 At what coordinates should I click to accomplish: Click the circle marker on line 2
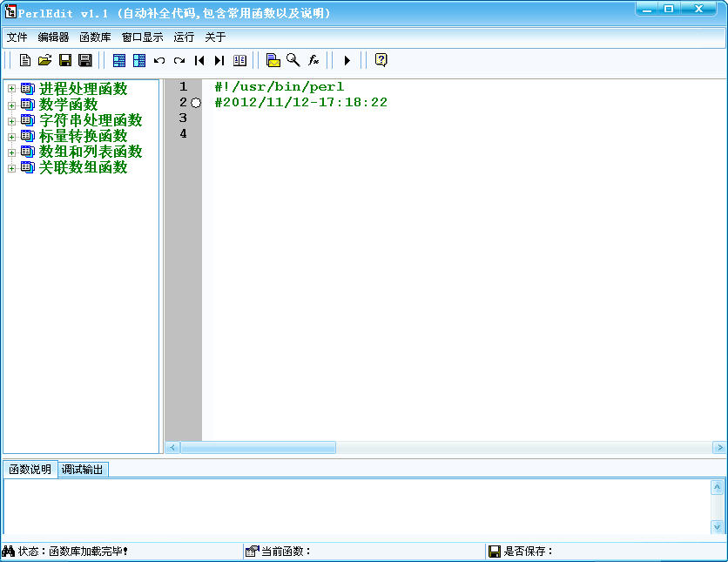point(196,103)
